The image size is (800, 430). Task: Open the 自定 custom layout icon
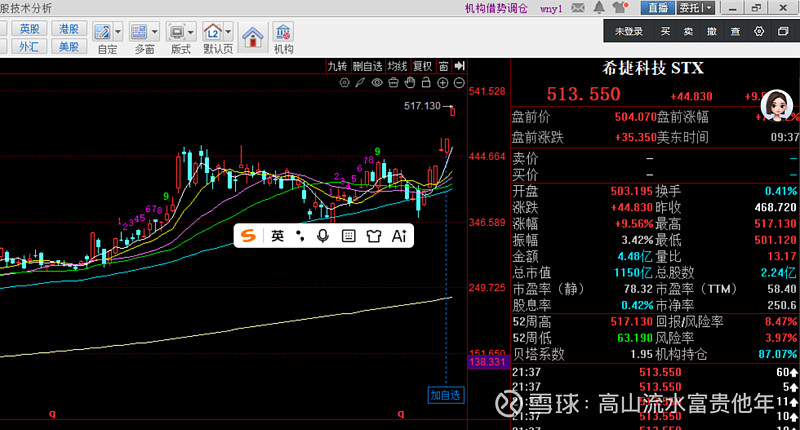click(x=103, y=32)
